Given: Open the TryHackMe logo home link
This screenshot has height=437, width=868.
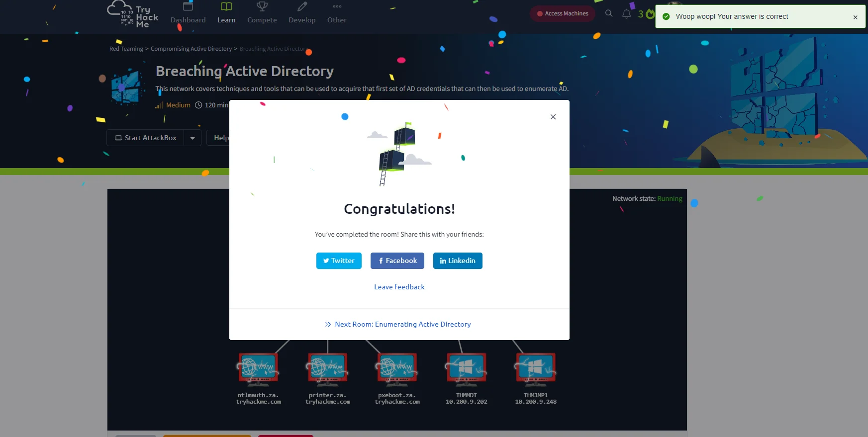Looking at the screenshot, I should 133,14.
